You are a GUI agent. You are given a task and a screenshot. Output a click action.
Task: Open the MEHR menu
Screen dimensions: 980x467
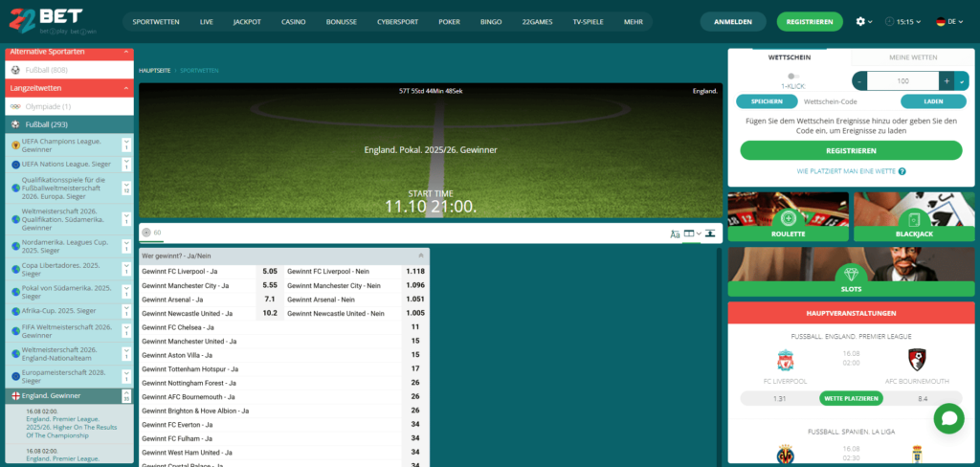point(634,22)
